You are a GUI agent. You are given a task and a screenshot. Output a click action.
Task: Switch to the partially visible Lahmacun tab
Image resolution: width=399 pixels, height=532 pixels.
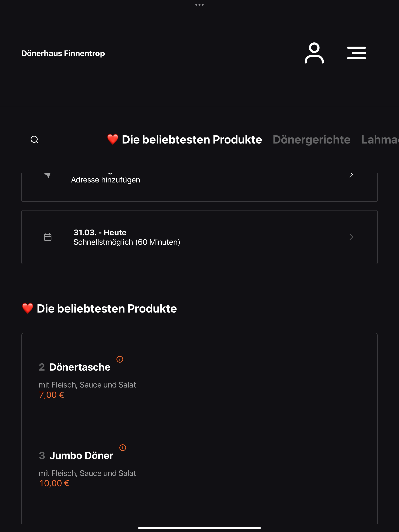click(380, 139)
